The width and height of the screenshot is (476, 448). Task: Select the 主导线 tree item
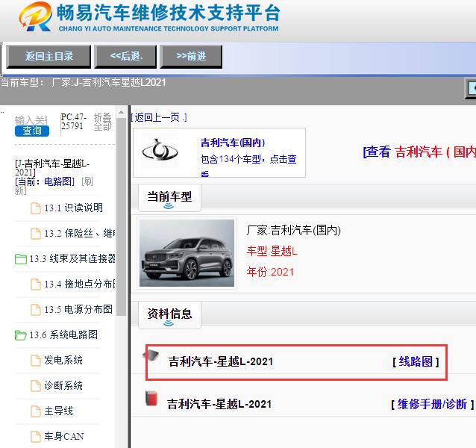59,411
